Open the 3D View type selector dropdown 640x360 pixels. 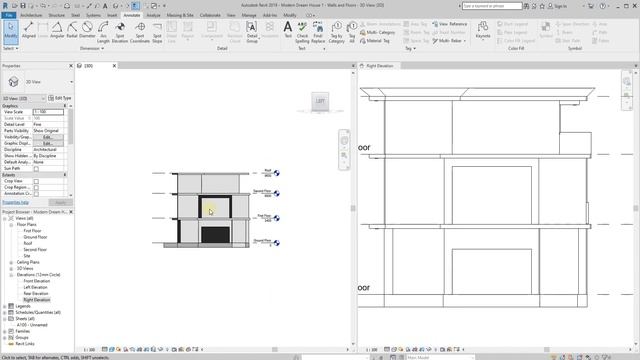pos(71,82)
